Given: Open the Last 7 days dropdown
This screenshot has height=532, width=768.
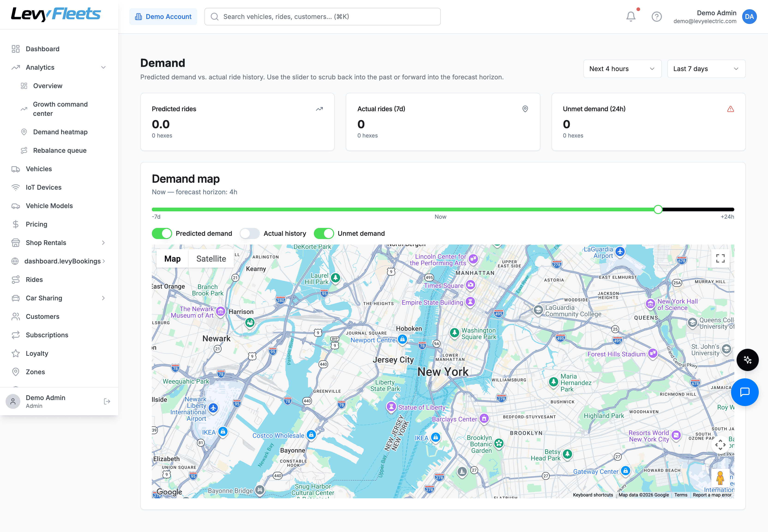Looking at the screenshot, I should 706,69.
